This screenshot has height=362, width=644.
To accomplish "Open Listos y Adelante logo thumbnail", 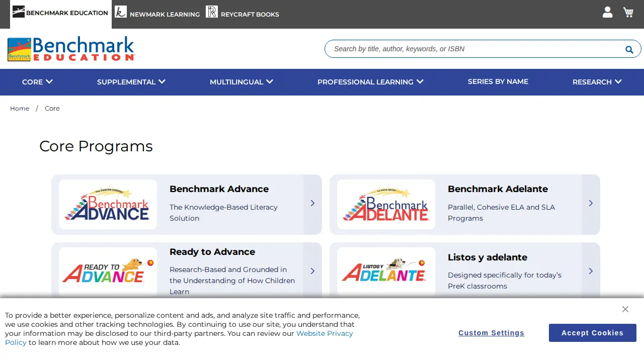I will pyautogui.click(x=386, y=271).
